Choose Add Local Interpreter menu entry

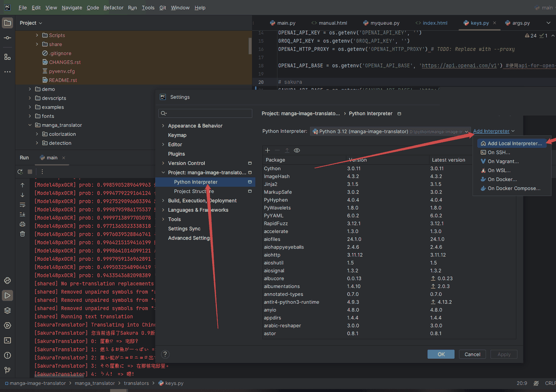(x=512, y=144)
